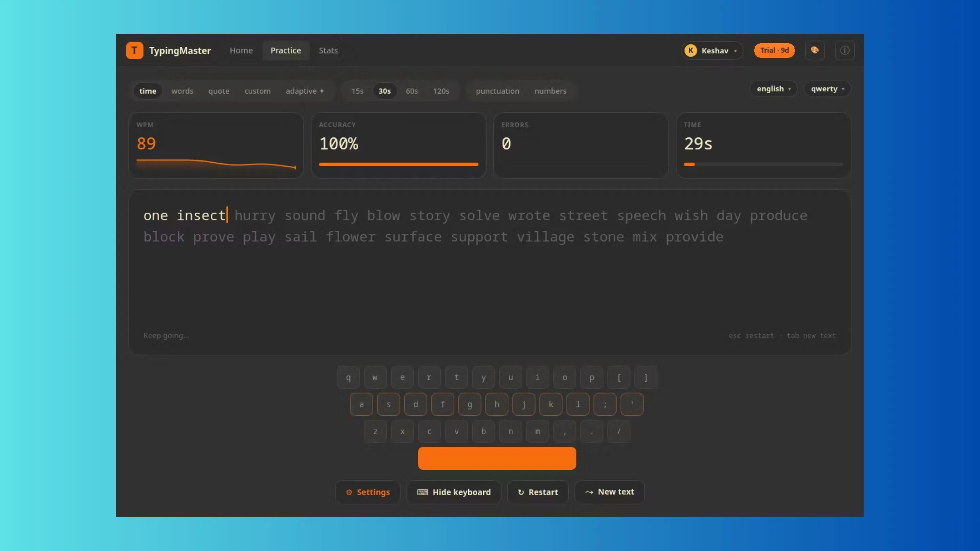Image resolution: width=980 pixels, height=551 pixels.
Task: Open the info circle icon
Action: pyautogui.click(x=845, y=51)
